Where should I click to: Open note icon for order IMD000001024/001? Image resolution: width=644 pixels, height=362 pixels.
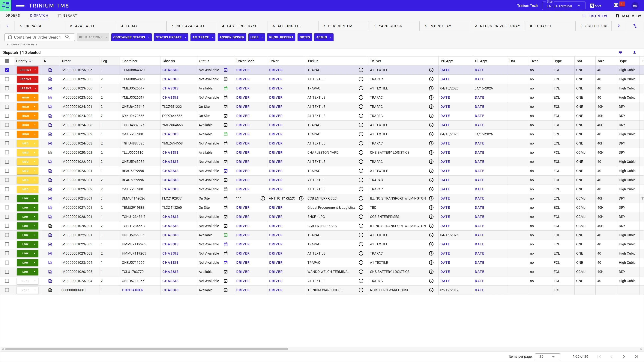click(x=50, y=107)
